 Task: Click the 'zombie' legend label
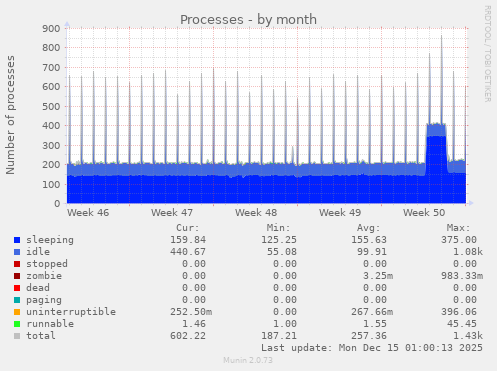pos(44,276)
